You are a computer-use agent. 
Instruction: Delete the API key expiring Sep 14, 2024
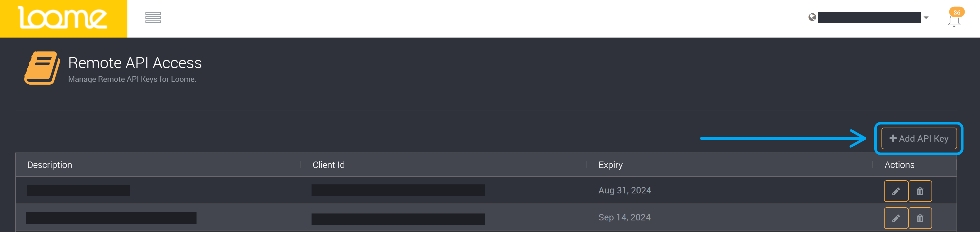(x=919, y=218)
